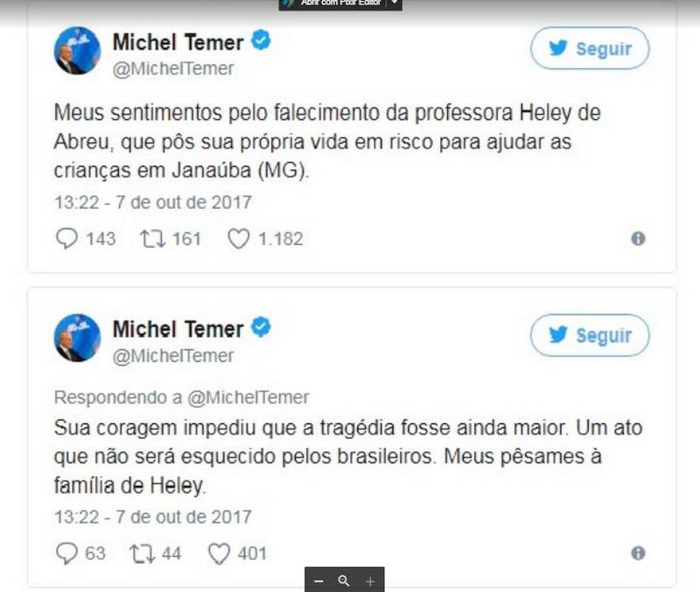Retweet the second tweet with 44 retweets
This screenshot has width=700, height=592.
[143, 554]
